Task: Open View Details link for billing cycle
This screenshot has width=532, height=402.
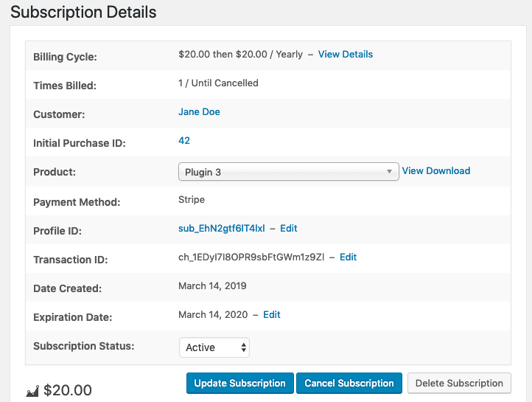Action: [x=345, y=55]
